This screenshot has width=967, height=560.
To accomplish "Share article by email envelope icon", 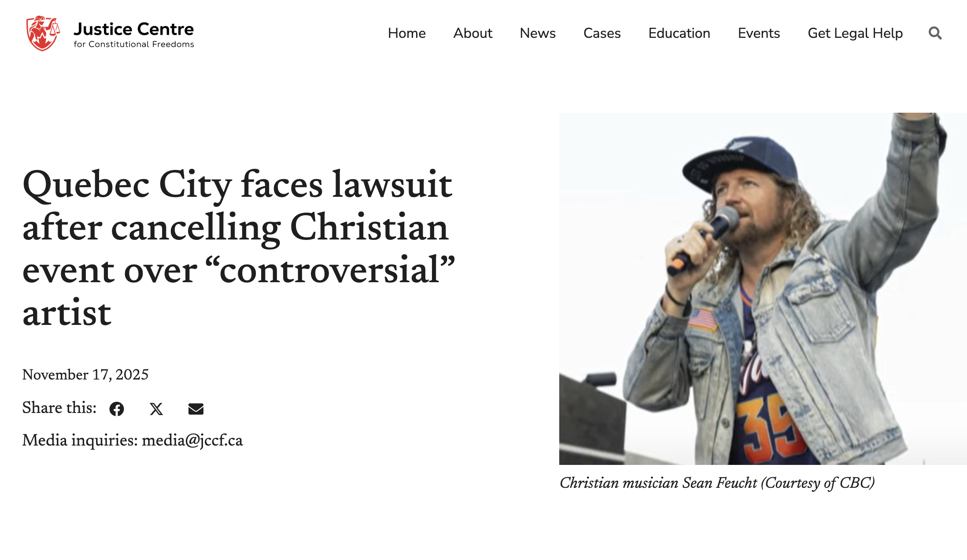I will (x=196, y=409).
